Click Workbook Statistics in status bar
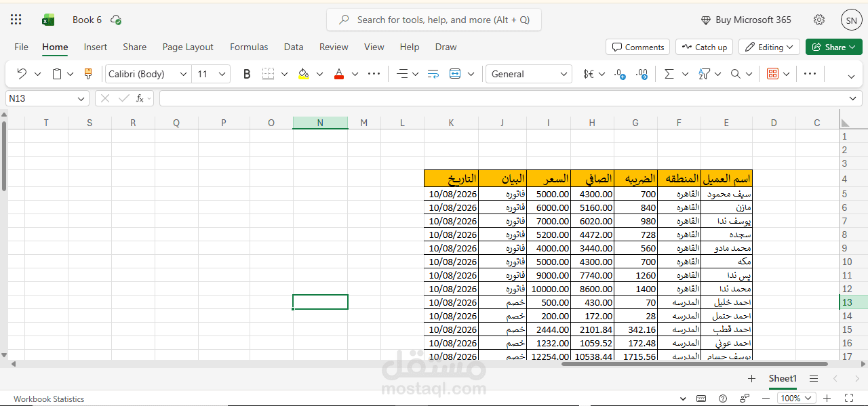Screen dimensions: 868x406 pyautogui.click(x=49, y=399)
